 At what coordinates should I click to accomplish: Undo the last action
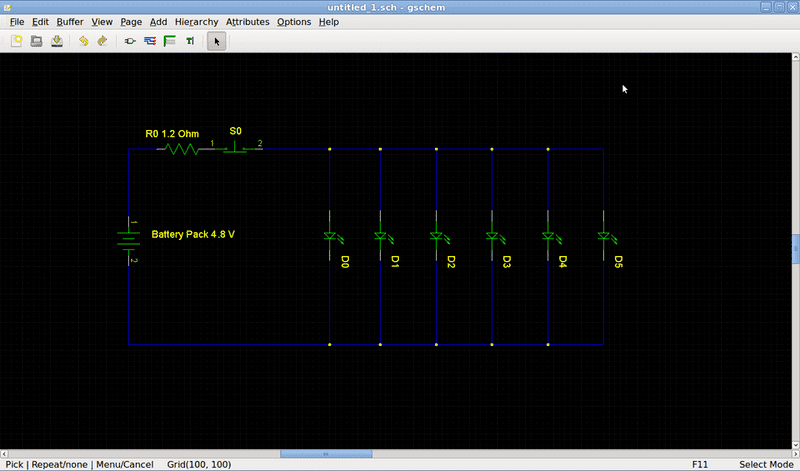coord(83,41)
